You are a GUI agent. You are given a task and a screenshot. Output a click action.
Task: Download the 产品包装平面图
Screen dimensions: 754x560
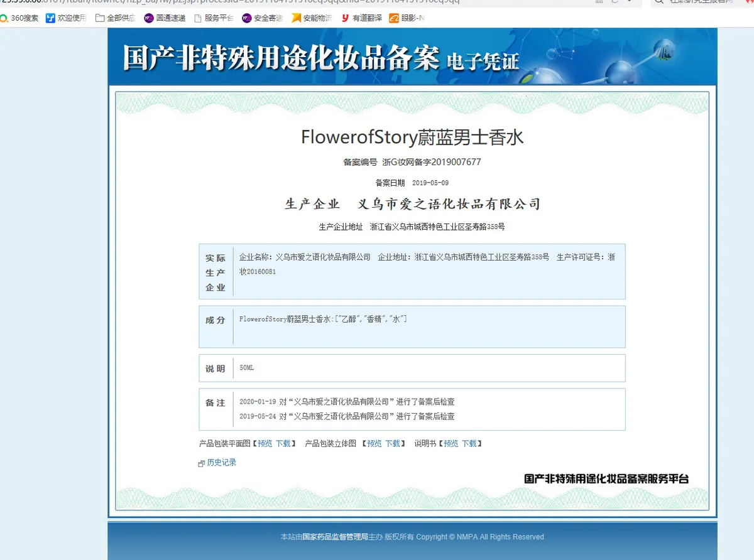click(x=283, y=444)
